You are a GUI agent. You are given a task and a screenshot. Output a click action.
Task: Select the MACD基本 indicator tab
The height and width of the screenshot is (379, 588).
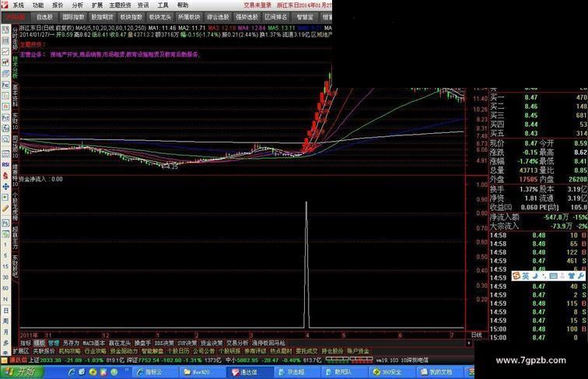[94, 343]
